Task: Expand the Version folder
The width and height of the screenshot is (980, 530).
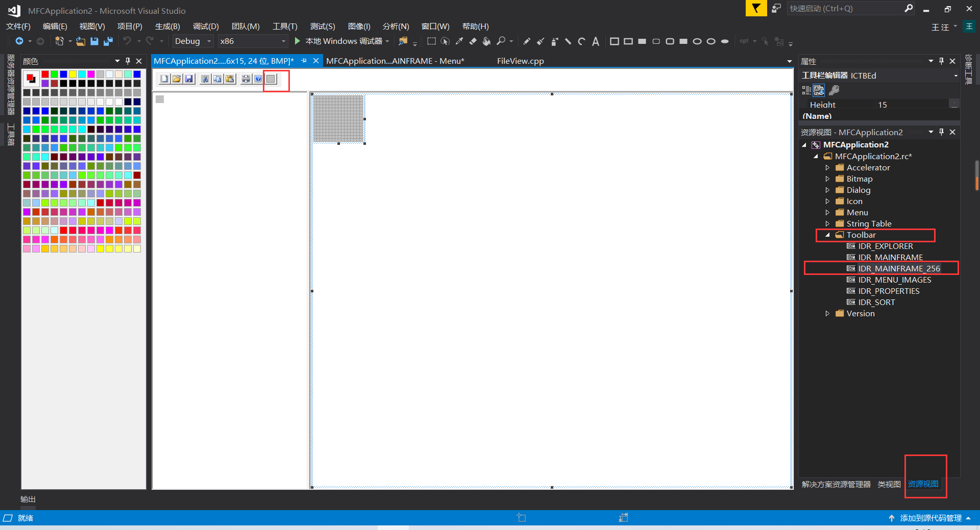Action: point(827,314)
